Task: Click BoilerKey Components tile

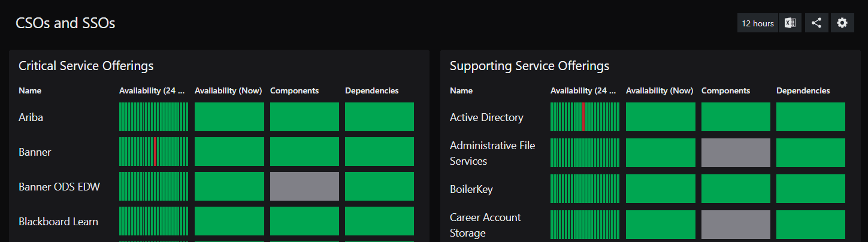Action: [x=736, y=189]
